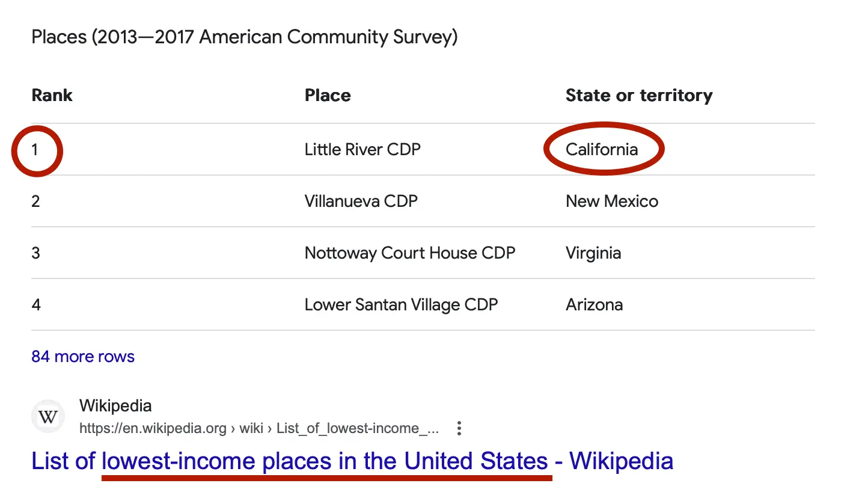
Task: Open the three-dot result options menu
Action: pos(459,428)
